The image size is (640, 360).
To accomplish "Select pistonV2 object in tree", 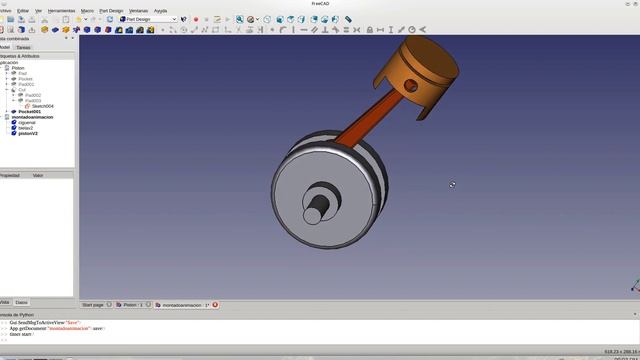I will (28, 133).
